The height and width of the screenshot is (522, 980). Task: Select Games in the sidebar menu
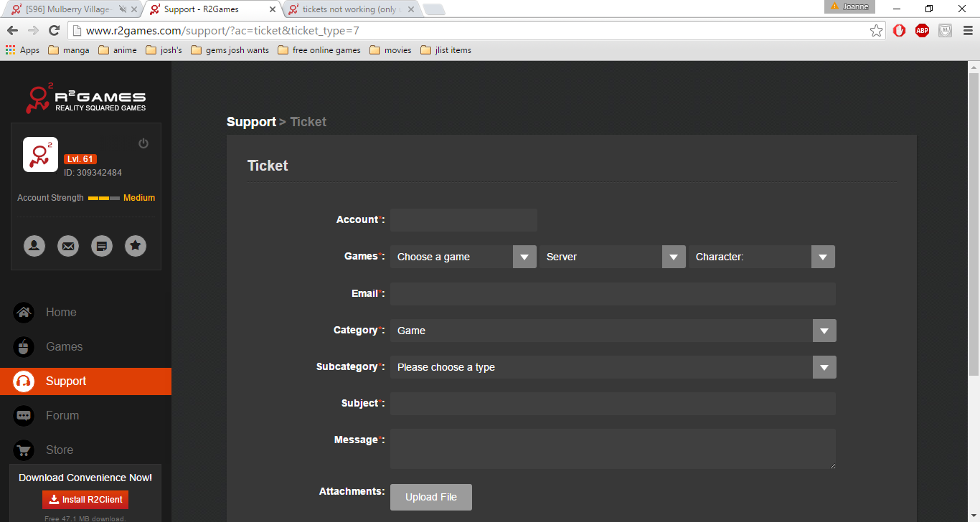[64, 346]
